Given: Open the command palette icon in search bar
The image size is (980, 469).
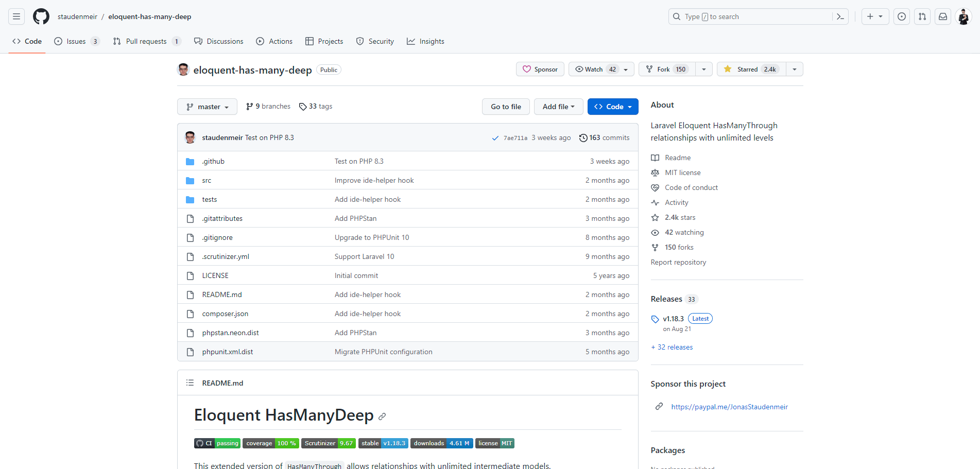Looking at the screenshot, I should click(840, 16).
